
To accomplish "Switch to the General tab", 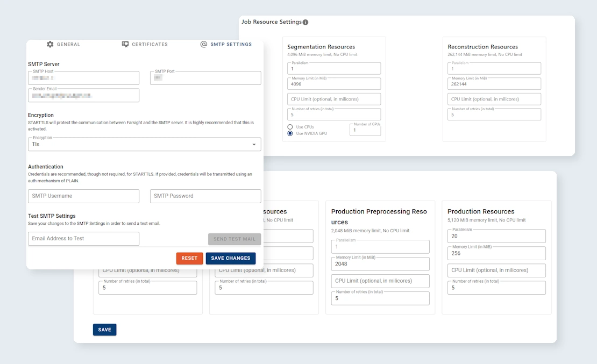I will (63, 44).
